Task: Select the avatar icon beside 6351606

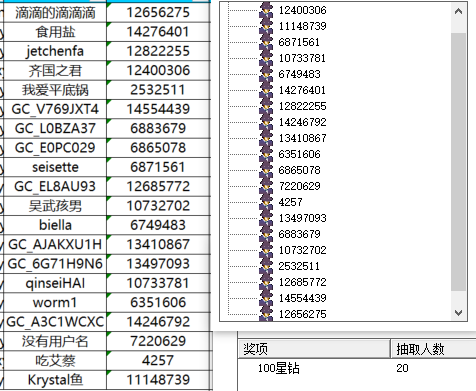Action: click(266, 154)
